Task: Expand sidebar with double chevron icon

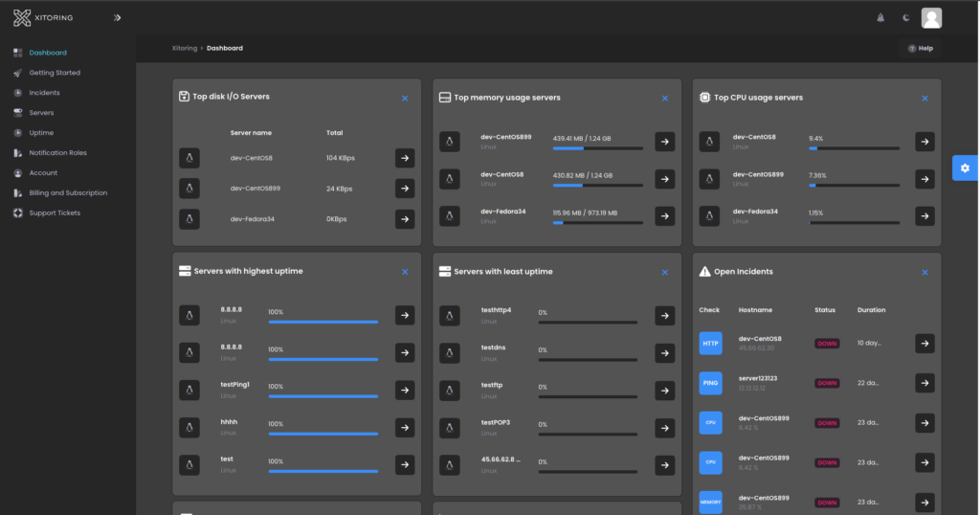Action: 117,17
